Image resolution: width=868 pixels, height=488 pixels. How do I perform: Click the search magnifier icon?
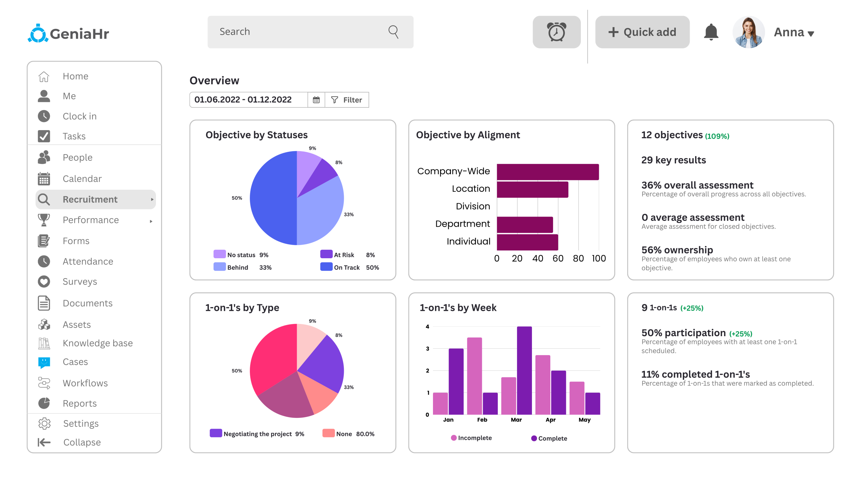point(393,32)
